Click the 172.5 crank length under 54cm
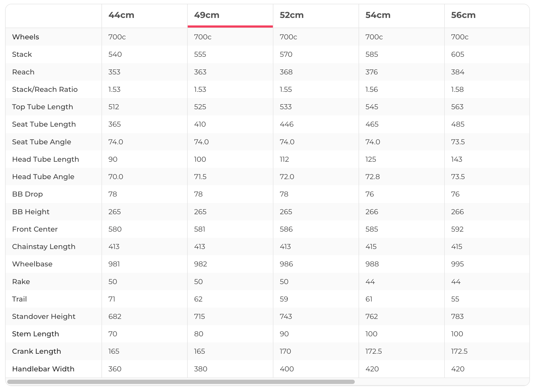Screen dimensions: 535x392 pos(374,351)
